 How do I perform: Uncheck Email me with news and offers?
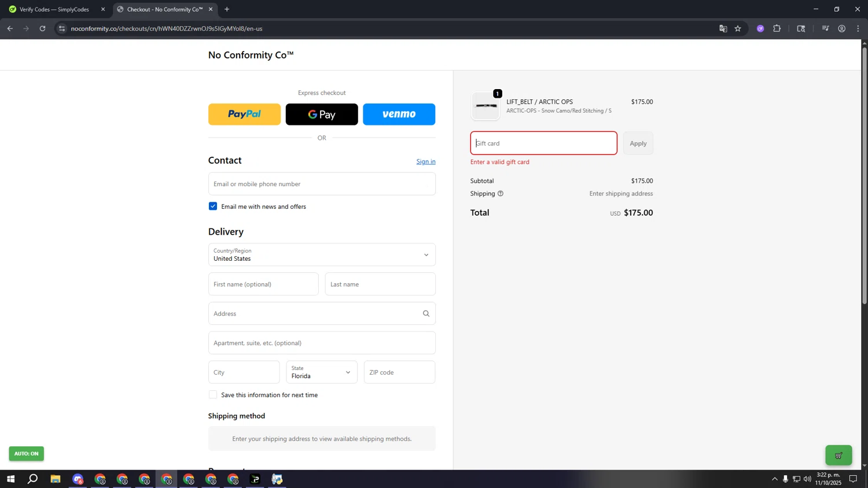point(213,206)
